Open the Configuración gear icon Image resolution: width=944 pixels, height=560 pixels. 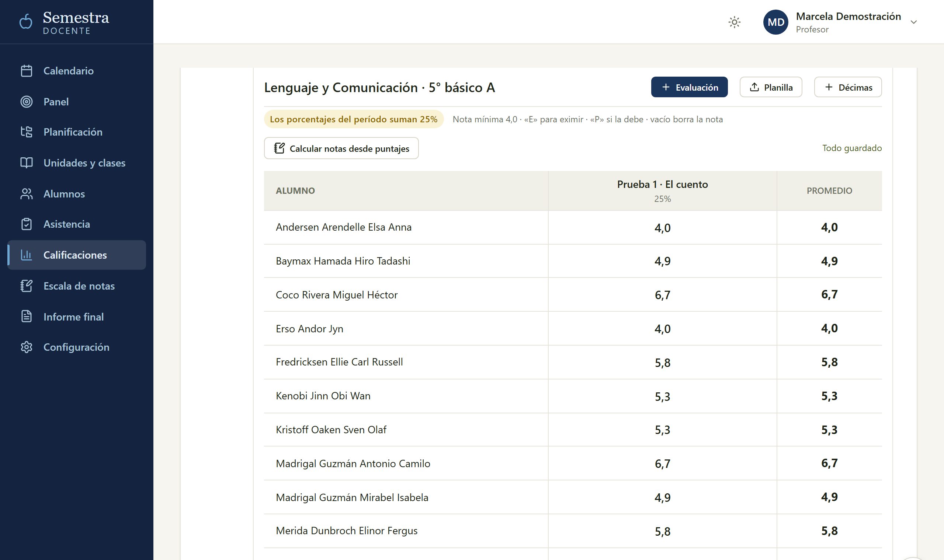(27, 347)
